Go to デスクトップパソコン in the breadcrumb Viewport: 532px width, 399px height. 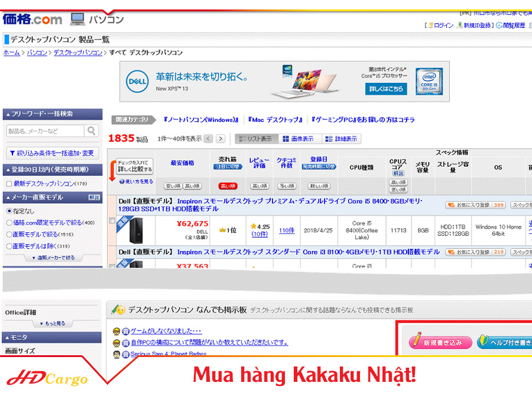point(78,53)
